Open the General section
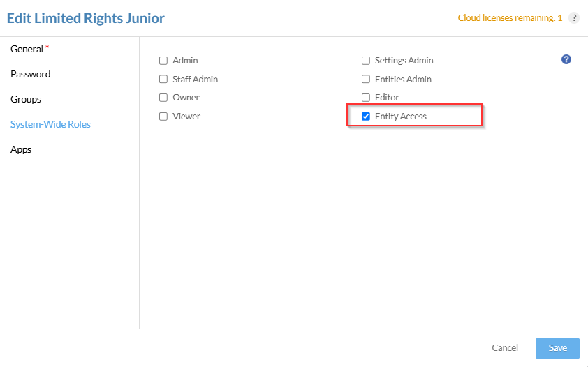The image size is (588, 367). point(27,49)
